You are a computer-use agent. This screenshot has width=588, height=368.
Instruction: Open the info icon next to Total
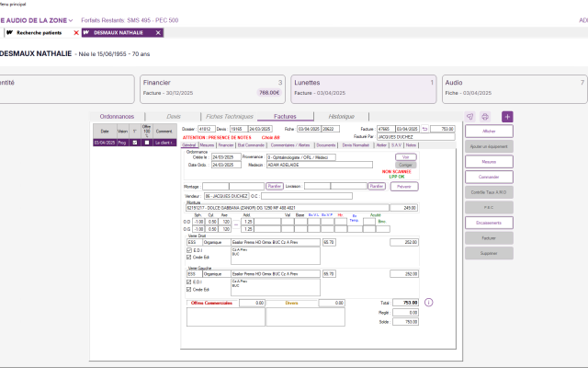[x=429, y=303]
